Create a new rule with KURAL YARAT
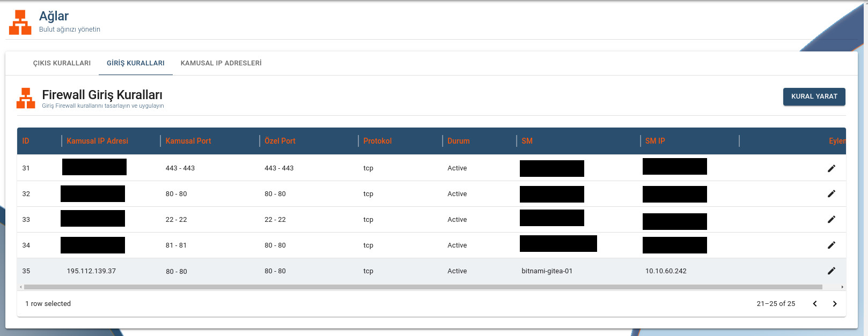This screenshot has height=336, width=868. click(814, 96)
